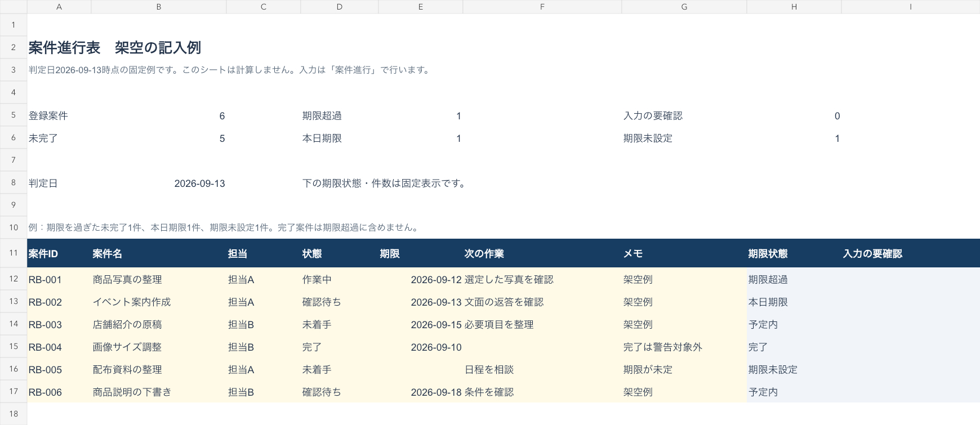Click the RB-006 cell
980x425 pixels.
point(59,392)
